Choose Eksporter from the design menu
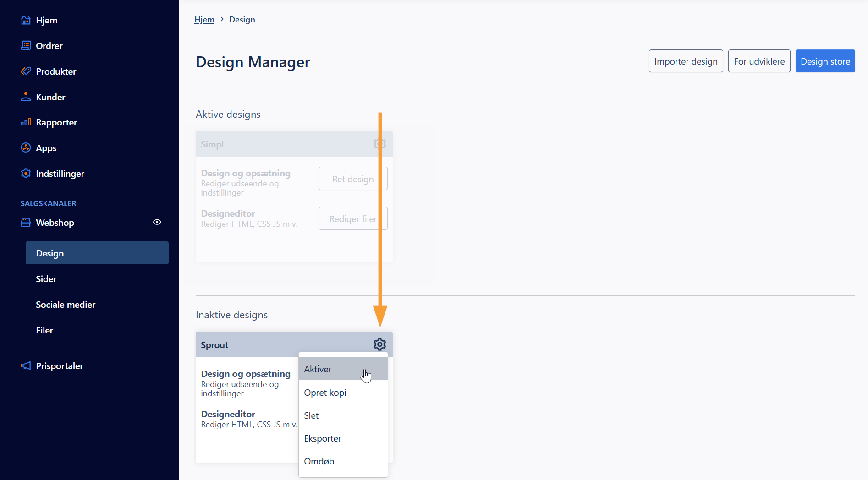Viewport: 868px width, 480px height. click(x=322, y=438)
